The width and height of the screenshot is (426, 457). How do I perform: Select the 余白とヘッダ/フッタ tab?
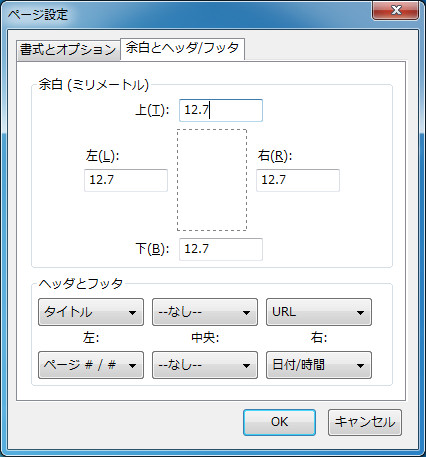pos(182,49)
